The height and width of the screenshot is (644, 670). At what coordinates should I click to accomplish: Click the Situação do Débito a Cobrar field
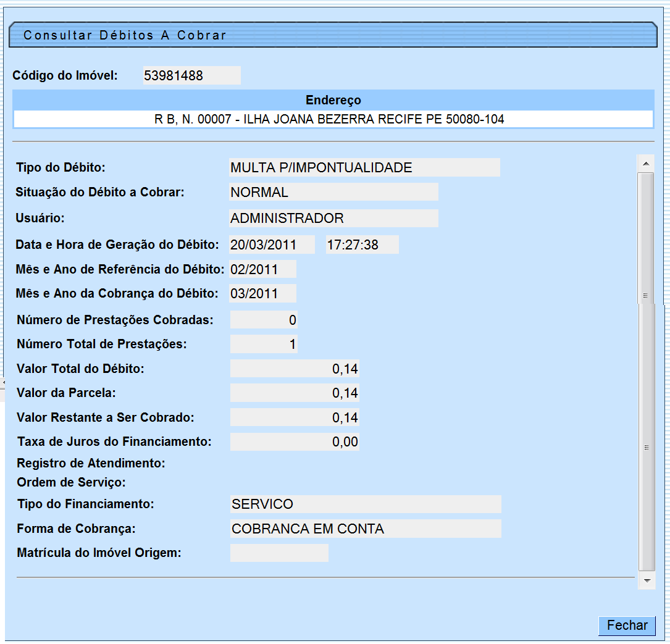click(333, 192)
